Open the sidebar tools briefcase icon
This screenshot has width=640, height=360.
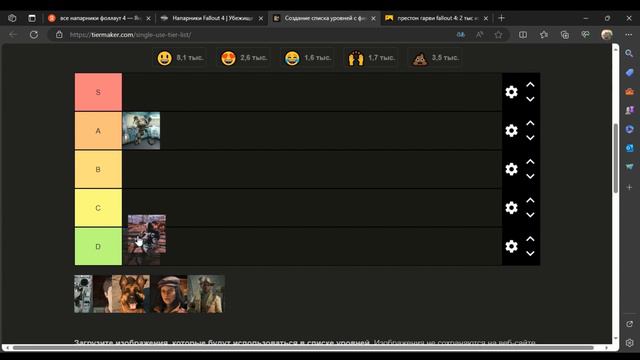click(629, 91)
